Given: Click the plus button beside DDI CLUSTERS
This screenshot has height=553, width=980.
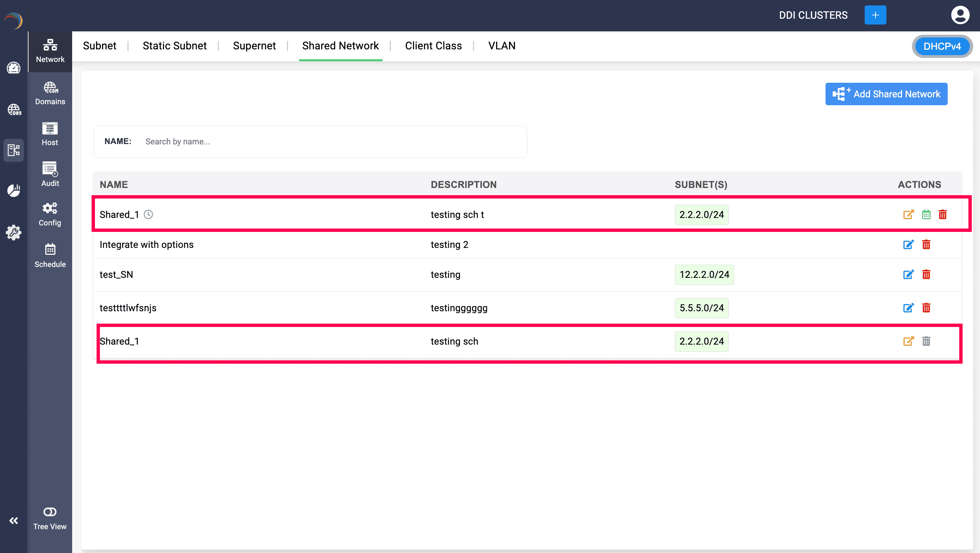Looking at the screenshot, I should (x=875, y=15).
